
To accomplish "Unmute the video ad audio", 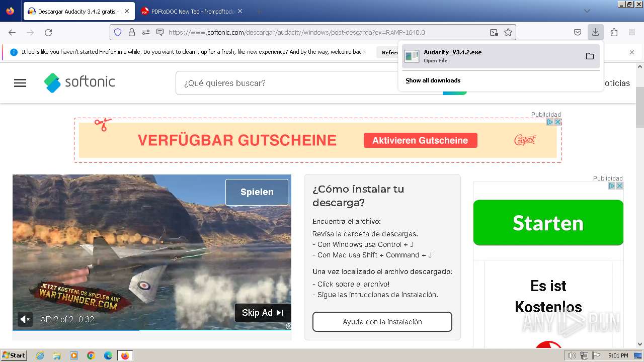I will (25, 319).
